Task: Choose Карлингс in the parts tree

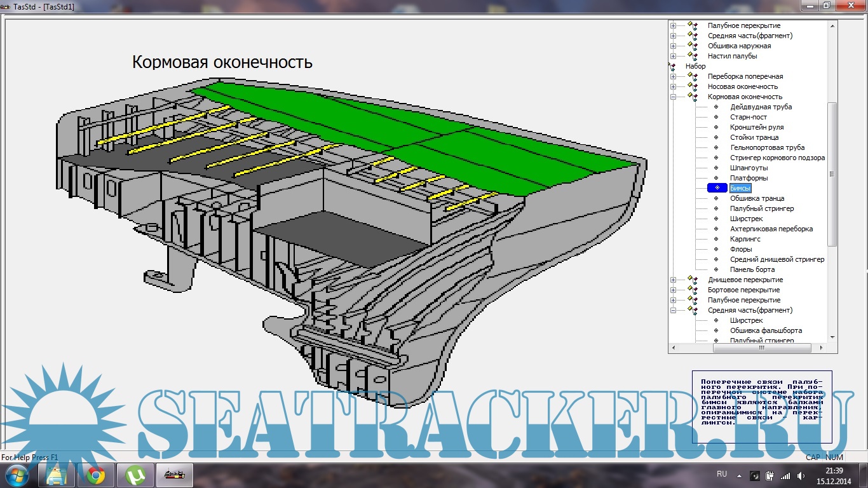Action: (745, 239)
